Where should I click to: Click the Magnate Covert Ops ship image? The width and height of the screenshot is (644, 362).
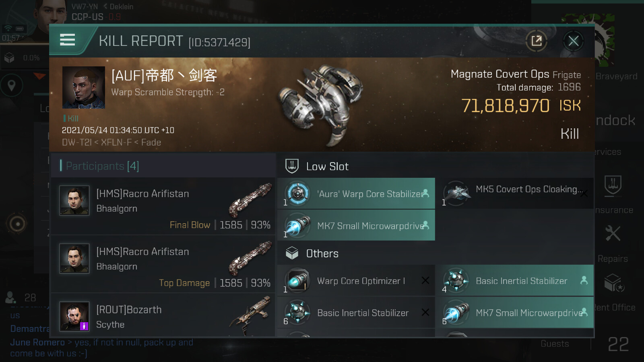[321, 103]
